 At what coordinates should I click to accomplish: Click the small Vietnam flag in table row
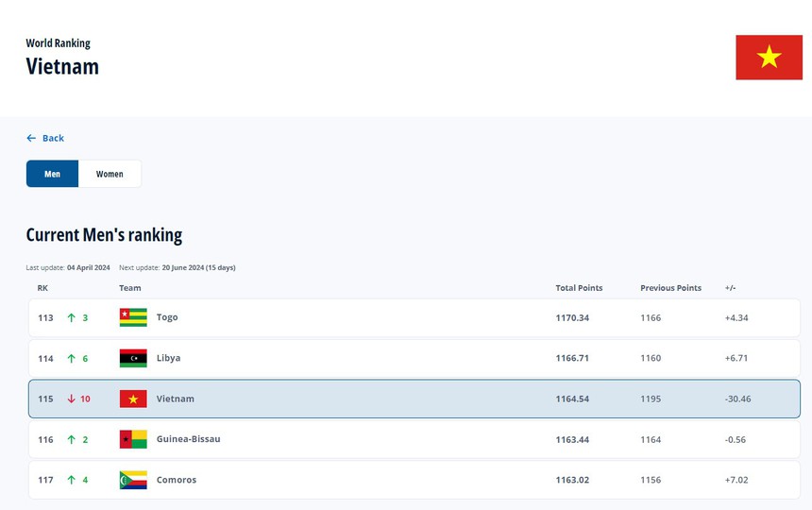pyautogui.click(x=133, y=399)
